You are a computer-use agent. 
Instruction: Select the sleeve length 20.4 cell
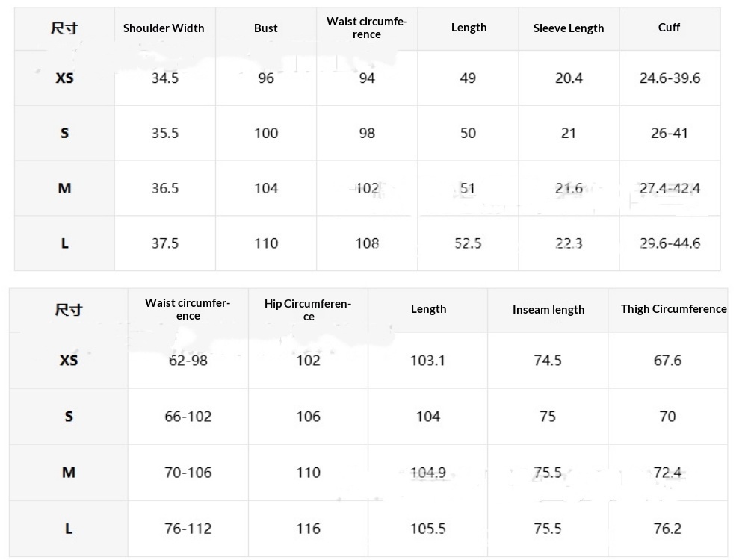pos(569,78)
